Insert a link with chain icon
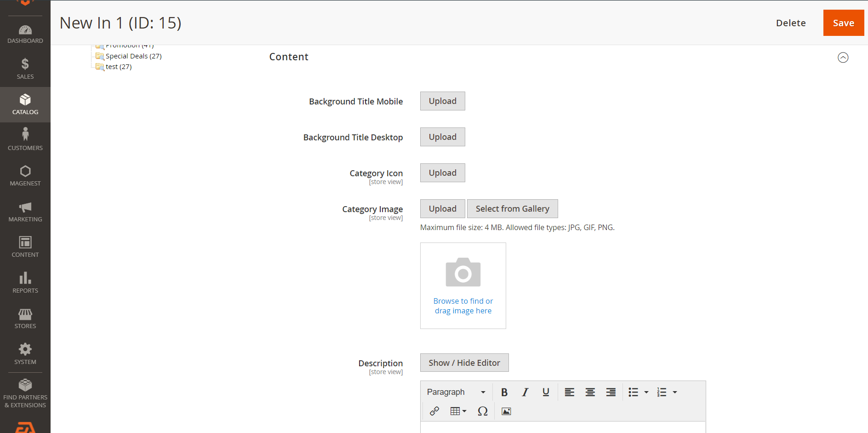Screen dimensions: 868x433 pos(434,411)
